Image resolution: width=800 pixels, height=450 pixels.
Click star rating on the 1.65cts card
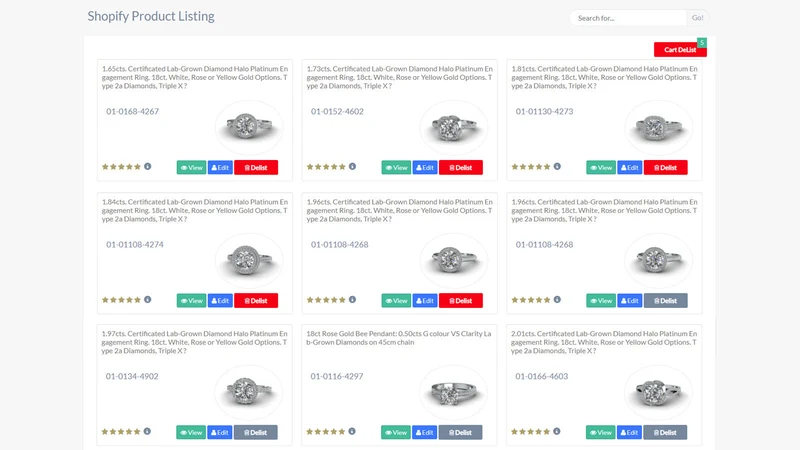[121, 167]
